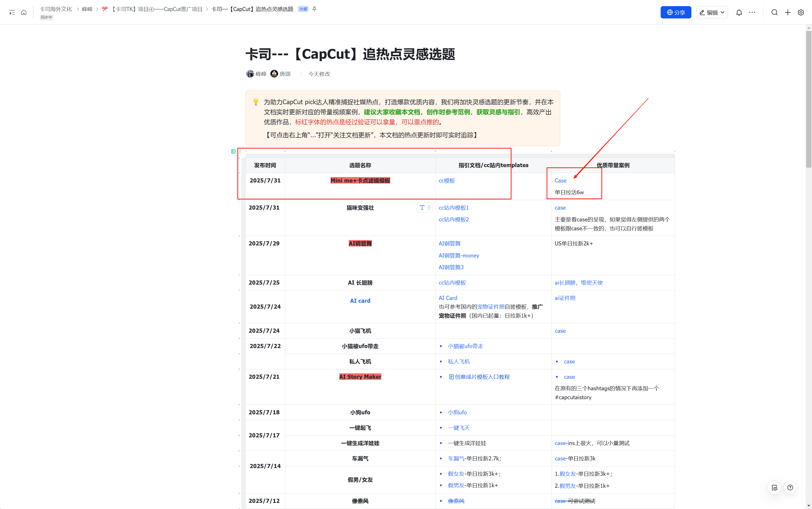Select the 优质带量案例 column header

click(x=613, y=165)
